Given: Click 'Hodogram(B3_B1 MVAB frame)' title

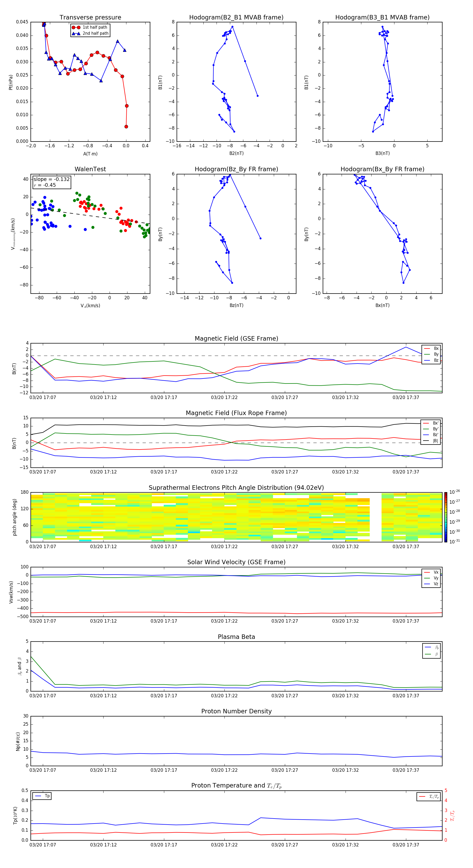Looking at the screenshot, I should click(382, 17).
